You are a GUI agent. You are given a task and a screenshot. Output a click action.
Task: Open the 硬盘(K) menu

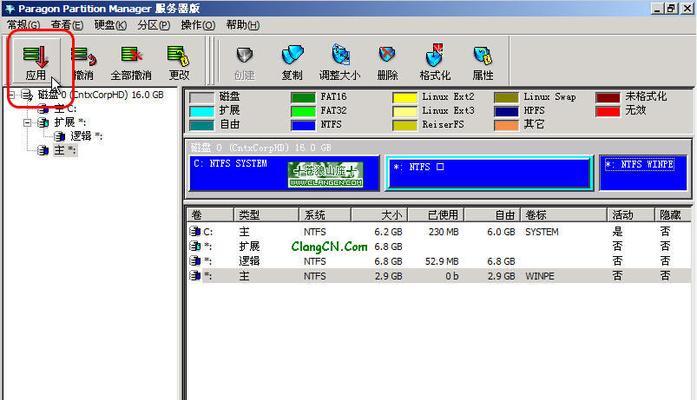click(110, 25)
